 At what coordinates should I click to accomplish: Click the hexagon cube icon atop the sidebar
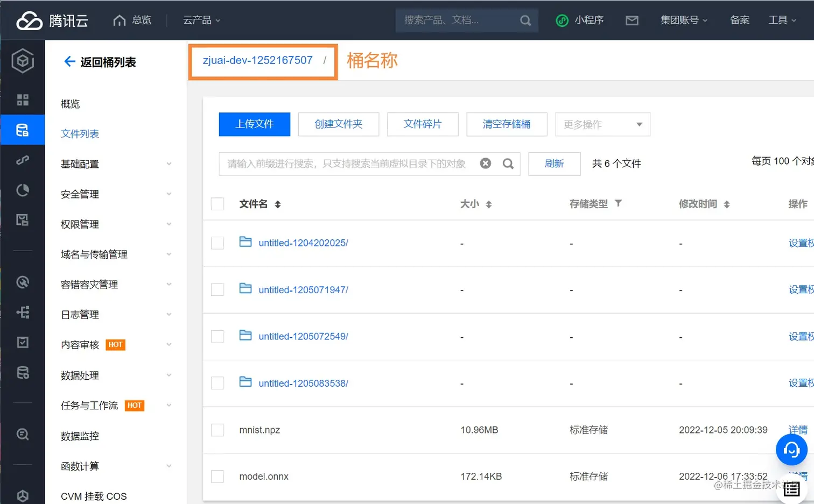coord(23,61)
